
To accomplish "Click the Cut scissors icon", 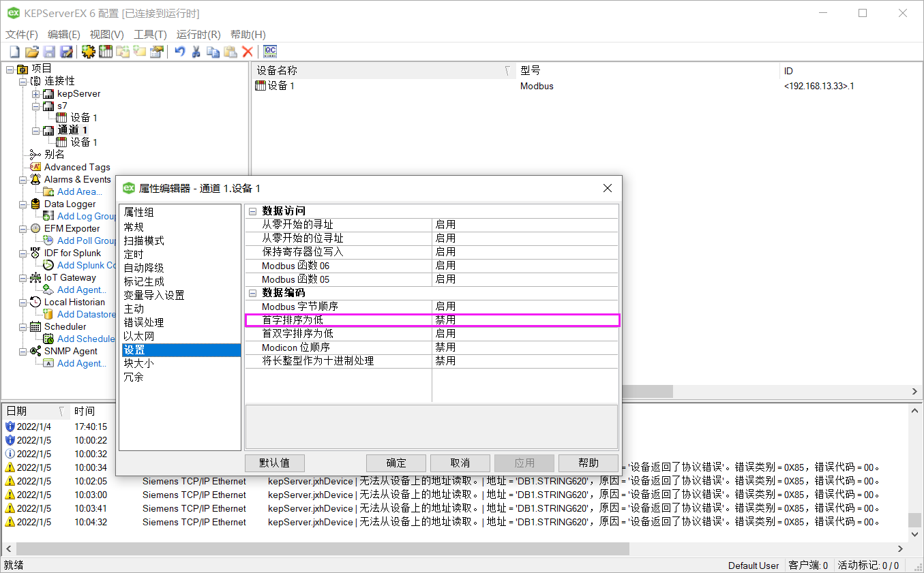I will coord(196,51).
